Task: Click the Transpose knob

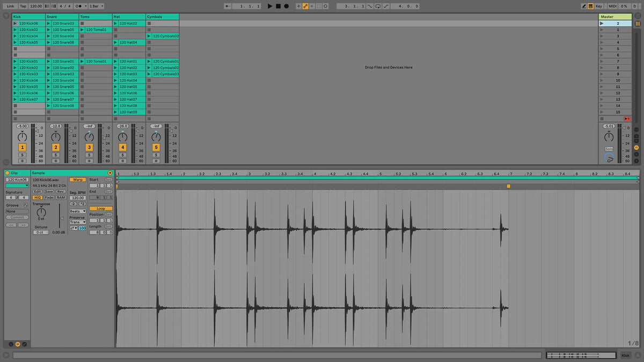Action: [41, 212]
